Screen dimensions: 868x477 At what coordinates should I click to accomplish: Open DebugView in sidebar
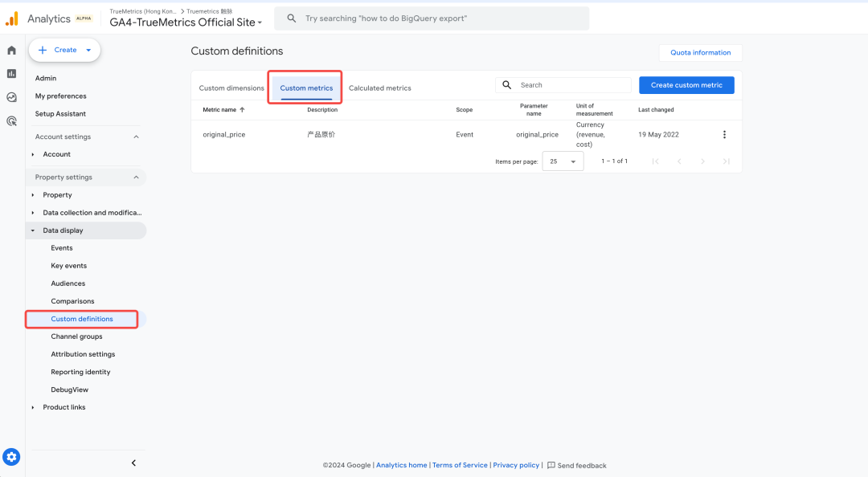69,389
